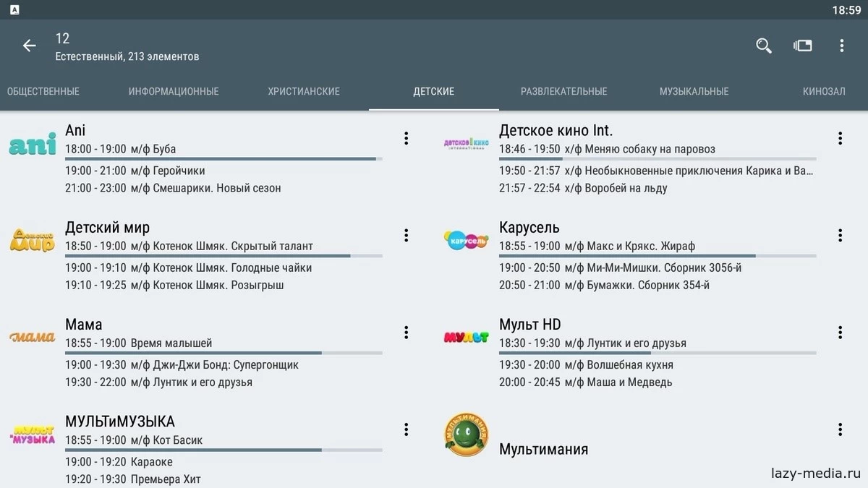Open the Мульт HD channel title
Image resolution: width=868 pixels, height=488 pixels.
(x=530, y=325)
